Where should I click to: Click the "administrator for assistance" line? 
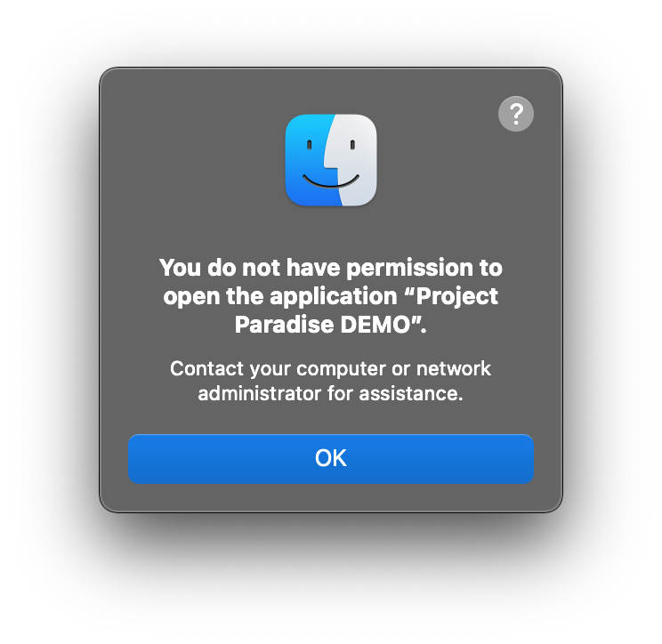[x=331, y=393]
